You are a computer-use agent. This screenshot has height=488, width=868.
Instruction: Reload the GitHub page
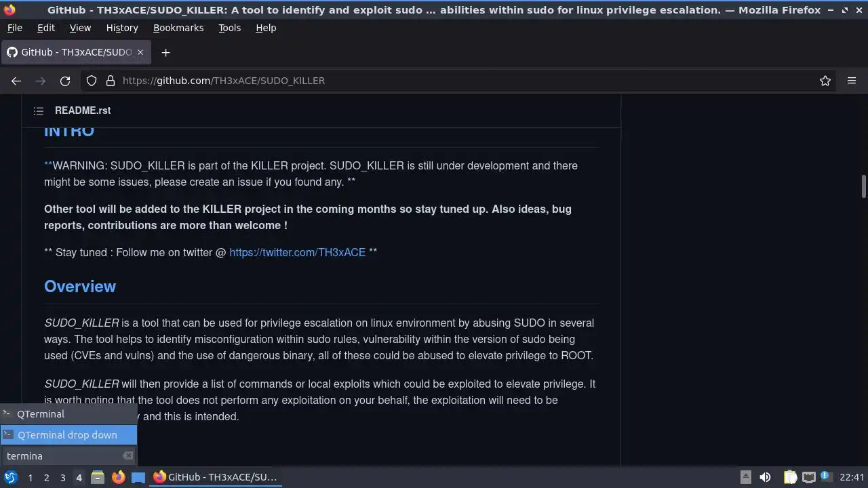tap(65, 81)
